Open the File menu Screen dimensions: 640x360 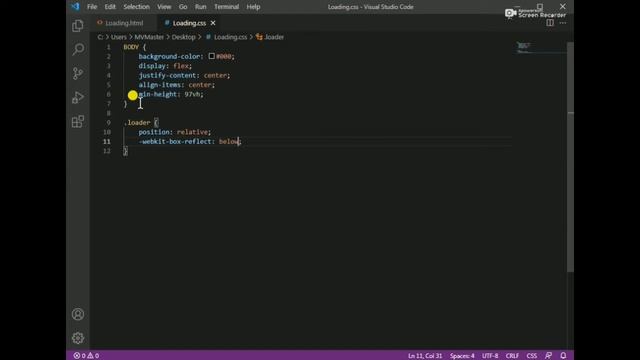tap(92, 7)
